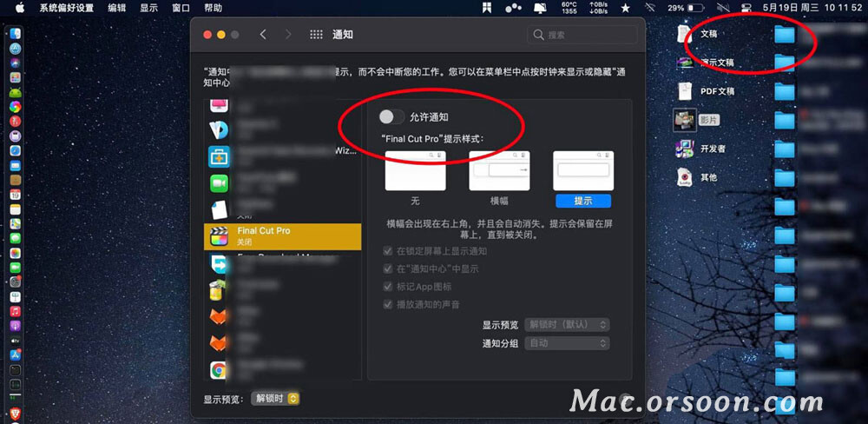Open the bottom 显示预览 解锁时 dropdown

[x=276, y=399]
